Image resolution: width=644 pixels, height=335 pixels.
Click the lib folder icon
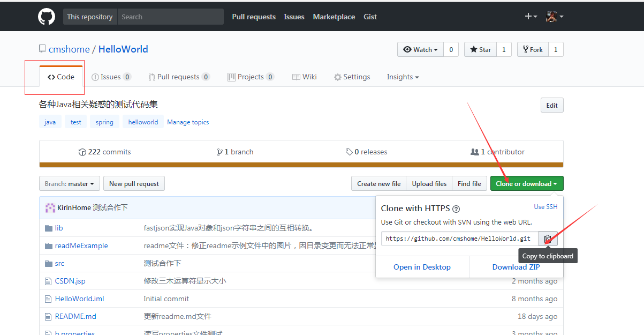[49, 228]
